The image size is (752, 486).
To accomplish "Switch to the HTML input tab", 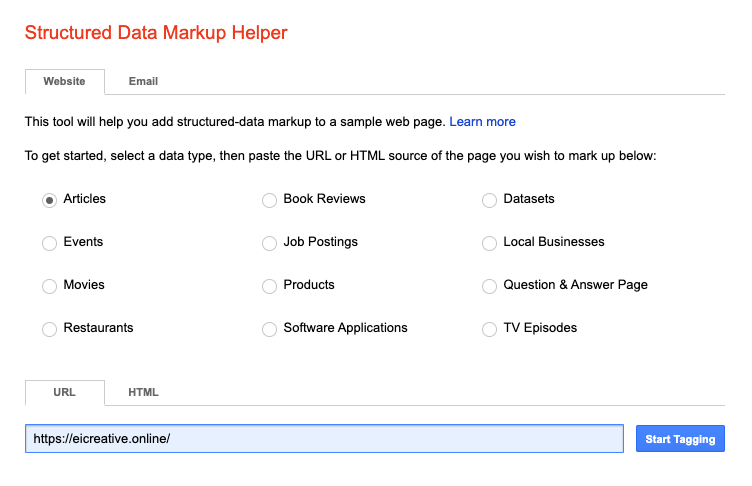I will coord(143,392).
